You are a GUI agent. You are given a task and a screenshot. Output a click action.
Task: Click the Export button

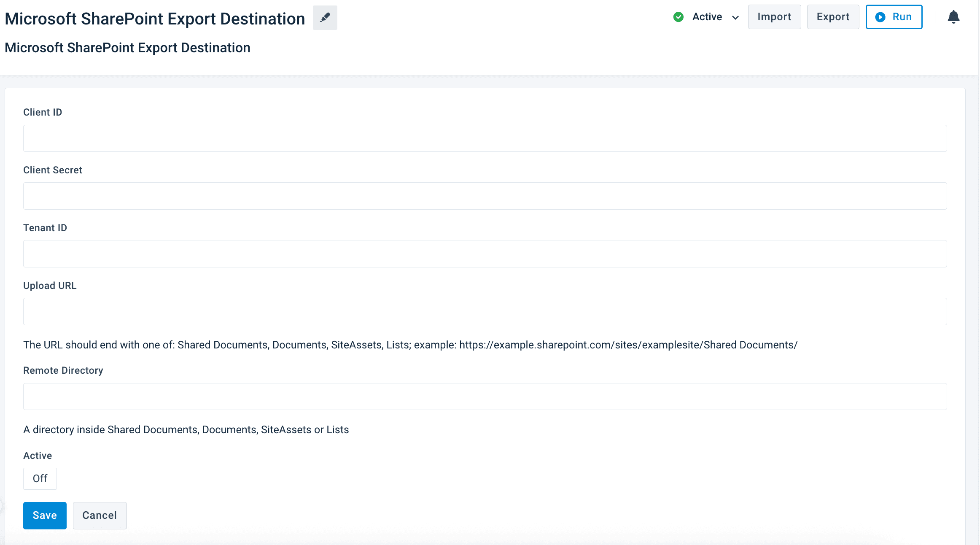click(832, 17)
